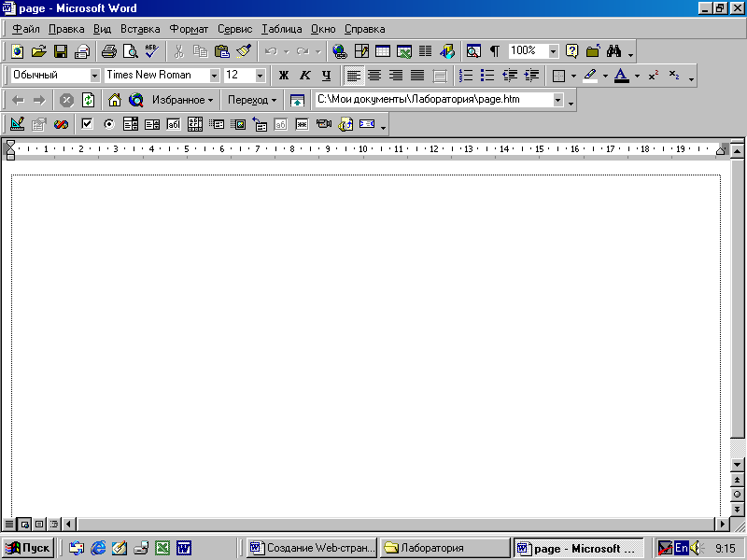Switch to Web Layout view button

(x=24, y=525)
